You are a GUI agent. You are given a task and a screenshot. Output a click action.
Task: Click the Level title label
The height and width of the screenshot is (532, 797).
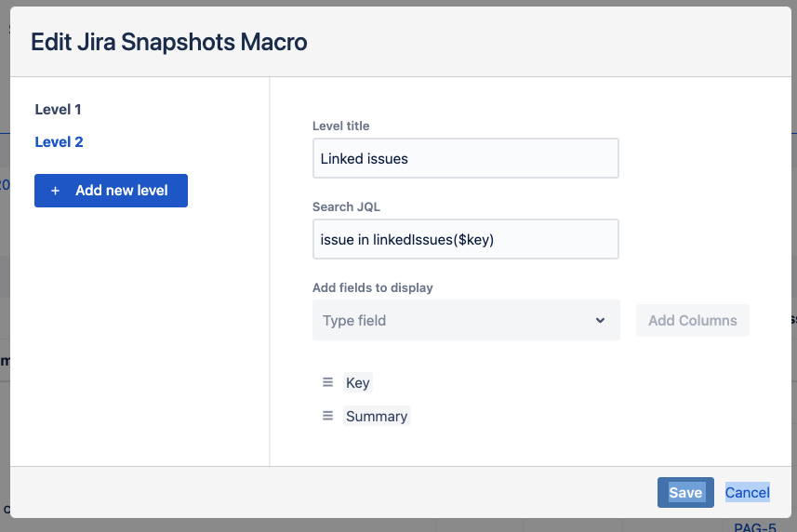[x=340, y=126]
